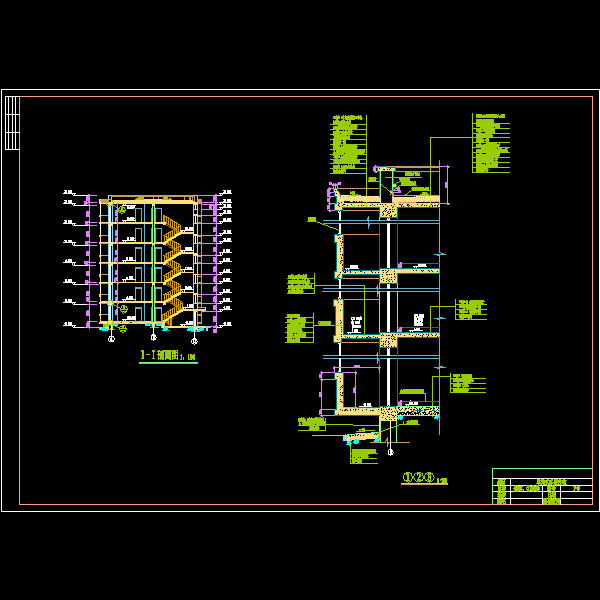Select the roof construction notes block, upper left of detail

349,144
